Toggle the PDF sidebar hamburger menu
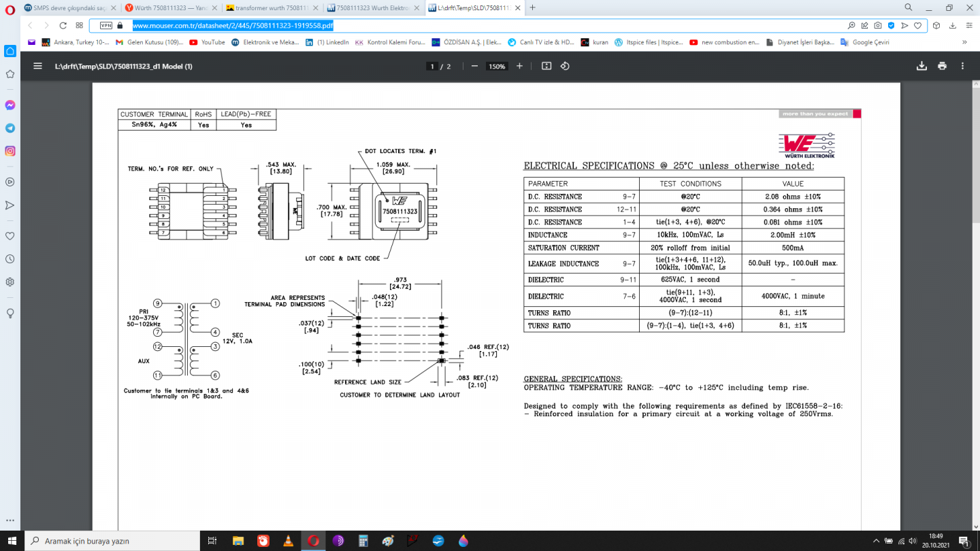 point(38,66)
